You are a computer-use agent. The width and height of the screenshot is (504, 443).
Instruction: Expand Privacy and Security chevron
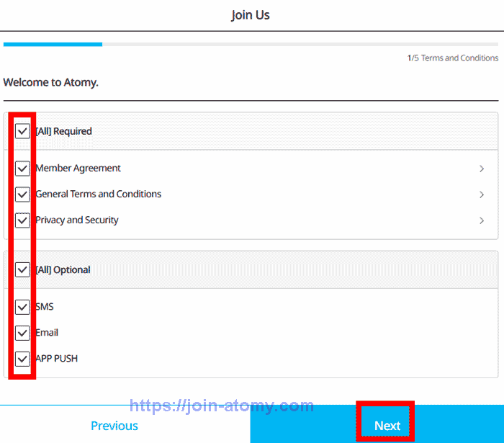point(482,220)
